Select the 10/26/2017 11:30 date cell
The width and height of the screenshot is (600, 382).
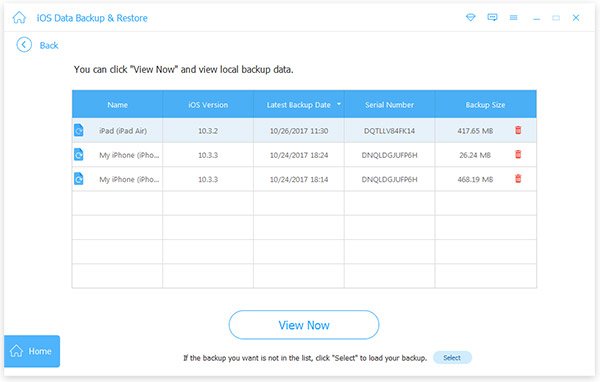pyautogui.click(x=299, y=131)
